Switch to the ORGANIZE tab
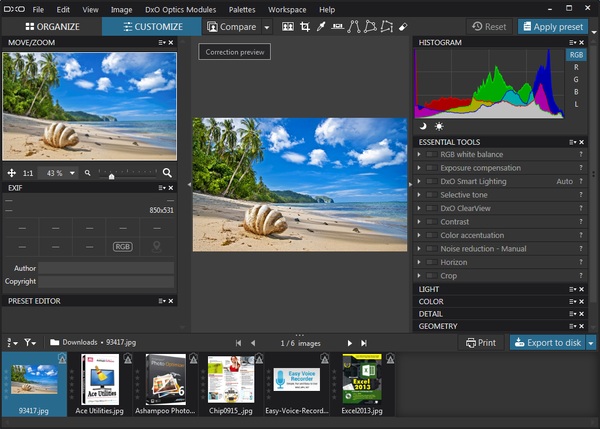The height and width of the screenshot is (429, 600). click(51, 27)
